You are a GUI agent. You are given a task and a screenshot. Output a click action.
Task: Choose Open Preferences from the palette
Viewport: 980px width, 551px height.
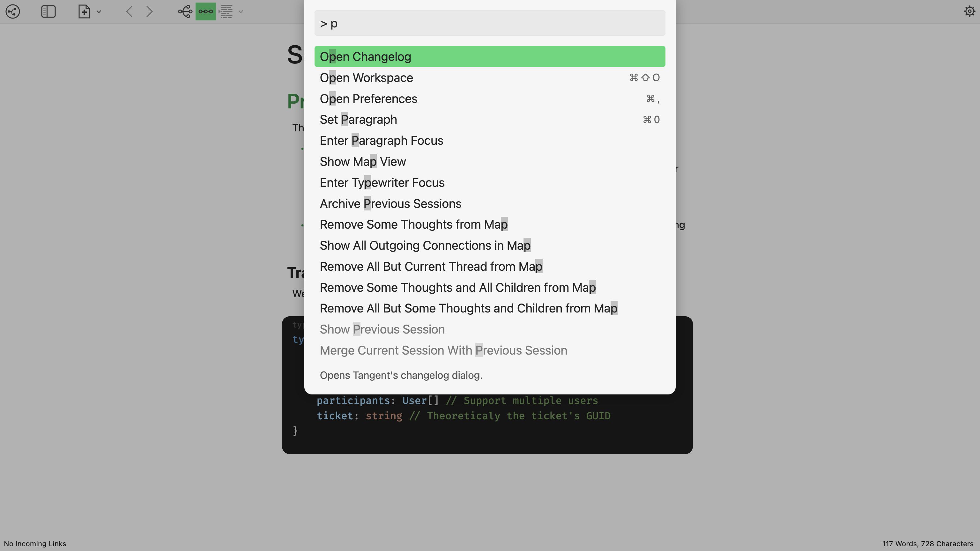click(x=368, y=99)
